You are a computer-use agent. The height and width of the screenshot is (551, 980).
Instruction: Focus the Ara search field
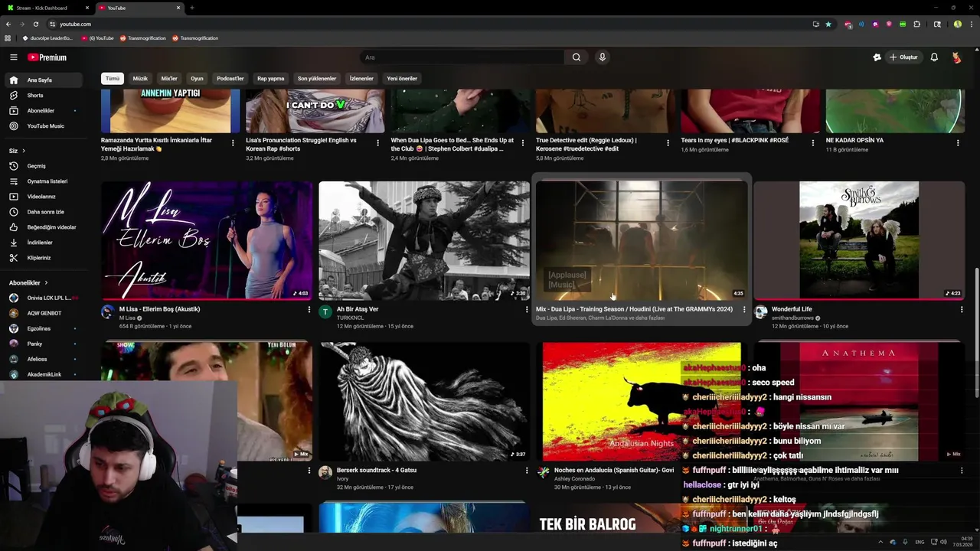(462, 57)
